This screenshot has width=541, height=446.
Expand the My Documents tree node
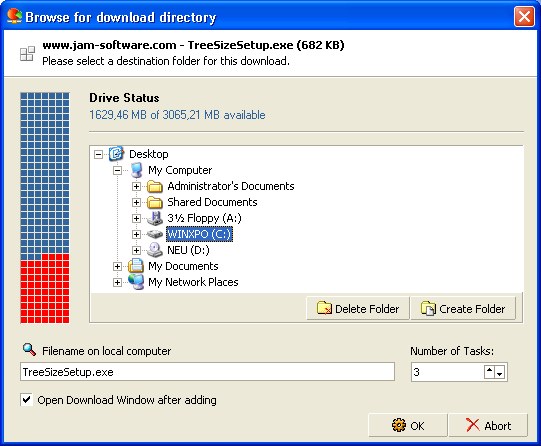coord(117,266)
